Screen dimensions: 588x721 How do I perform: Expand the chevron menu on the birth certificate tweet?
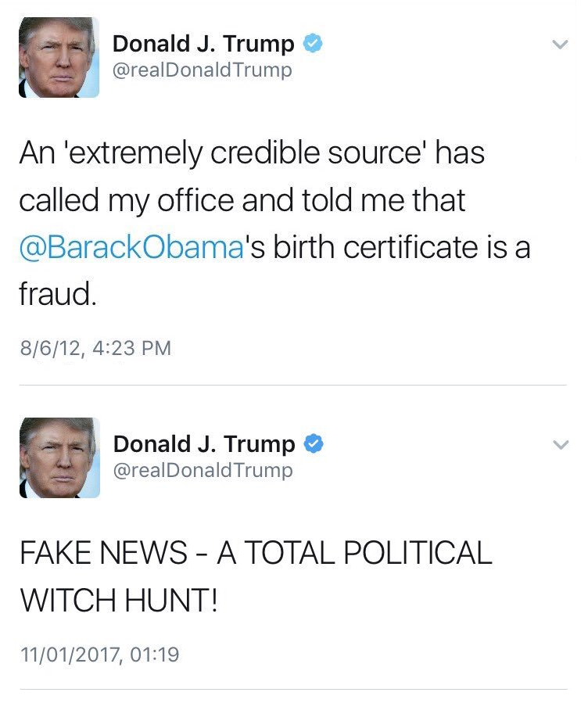560,45
